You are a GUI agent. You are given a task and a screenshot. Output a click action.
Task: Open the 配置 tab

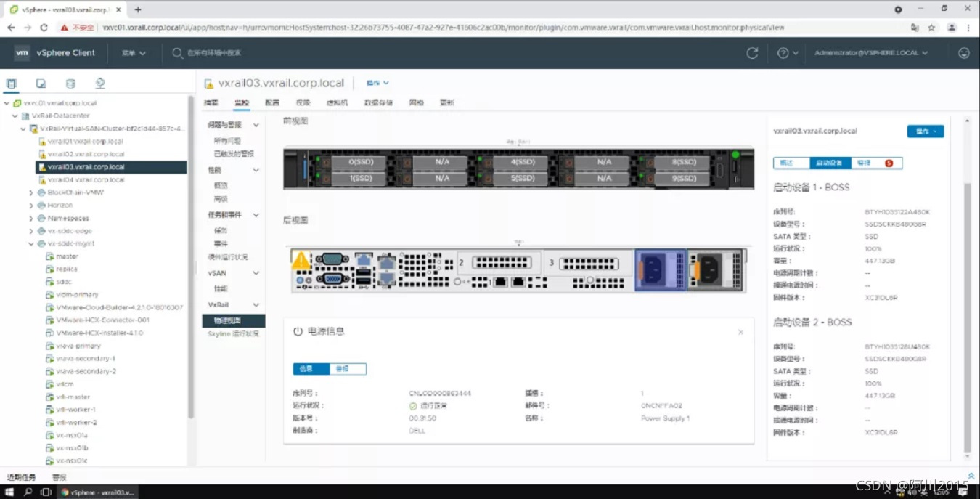pyautogui.click(x=272, y=102)
